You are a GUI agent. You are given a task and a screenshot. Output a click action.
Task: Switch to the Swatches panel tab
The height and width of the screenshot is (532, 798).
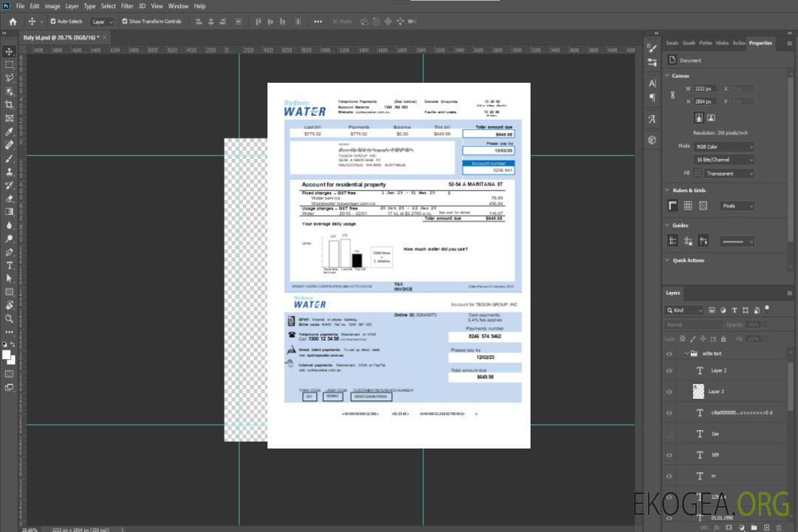[672, 43]
